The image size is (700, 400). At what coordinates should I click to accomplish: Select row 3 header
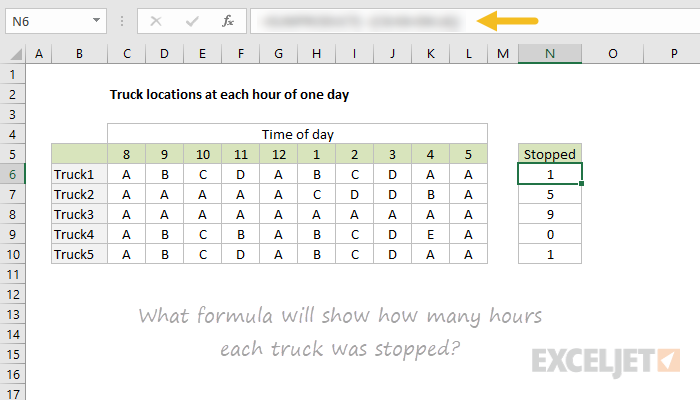(12, 114)
